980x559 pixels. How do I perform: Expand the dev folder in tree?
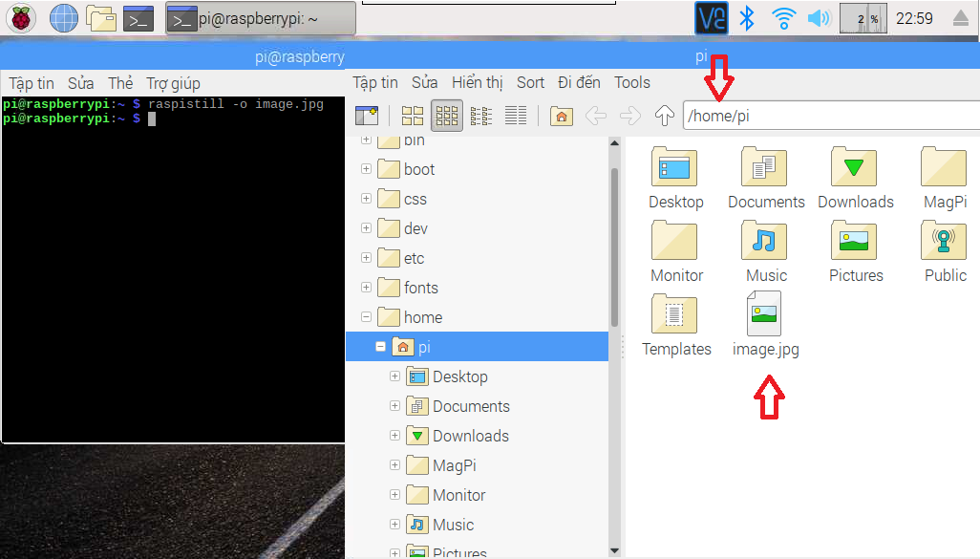click(x=366, y=228)
